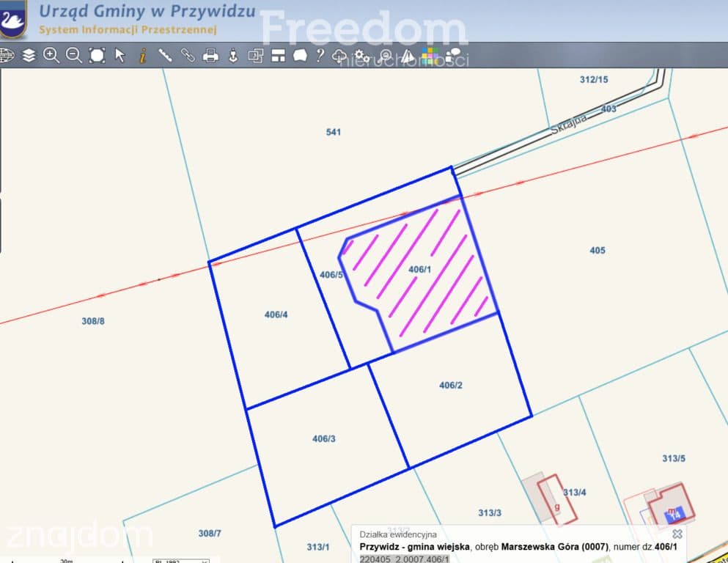Click the street view person icon
The image size is (728, 563).
point(233,55)
